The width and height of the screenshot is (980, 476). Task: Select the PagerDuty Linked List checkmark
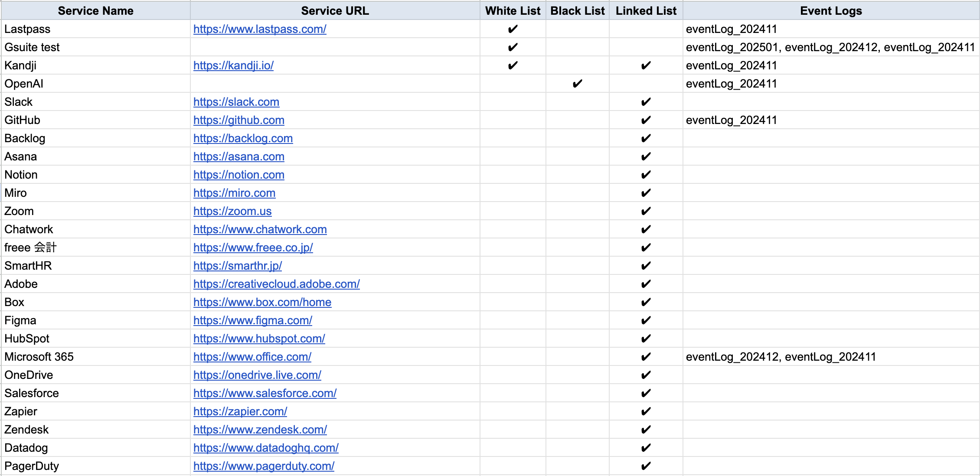click(646, 466)
